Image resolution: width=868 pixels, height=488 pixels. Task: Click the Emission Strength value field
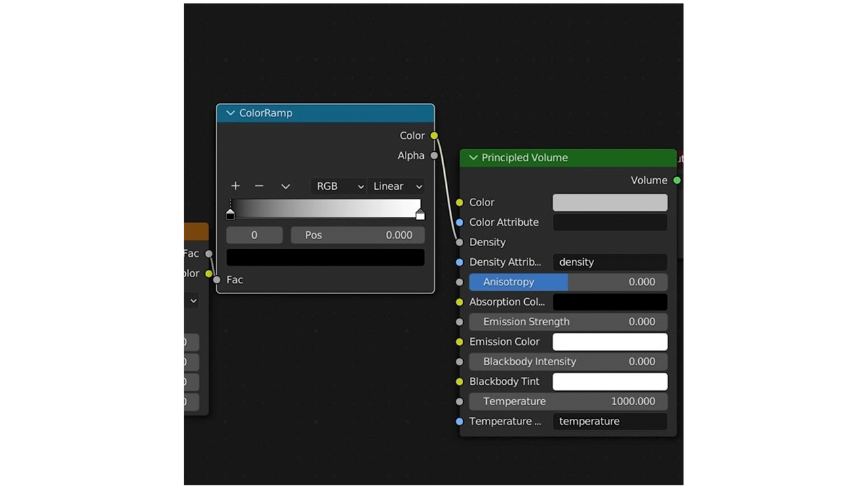point(568,322)
